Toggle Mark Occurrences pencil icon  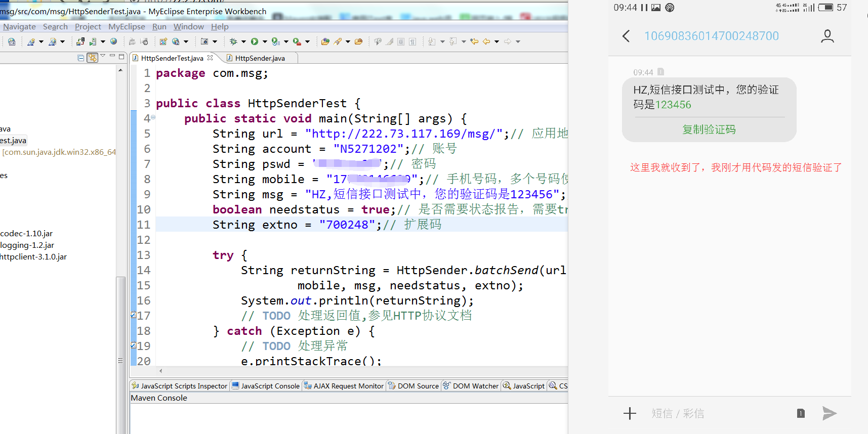coord(389,41)
